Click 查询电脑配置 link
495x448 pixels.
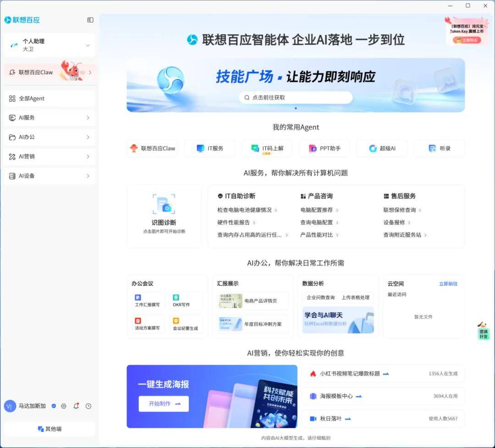[x=319, y=222]
